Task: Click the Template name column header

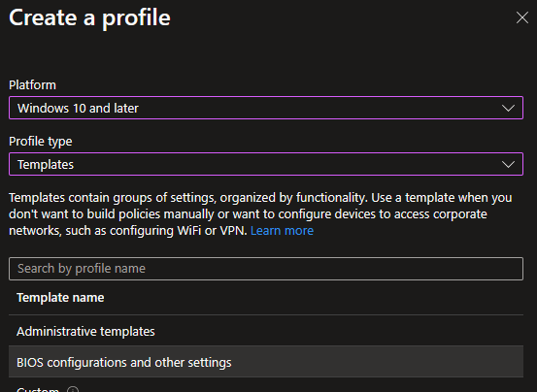Action: pos(60,298)
